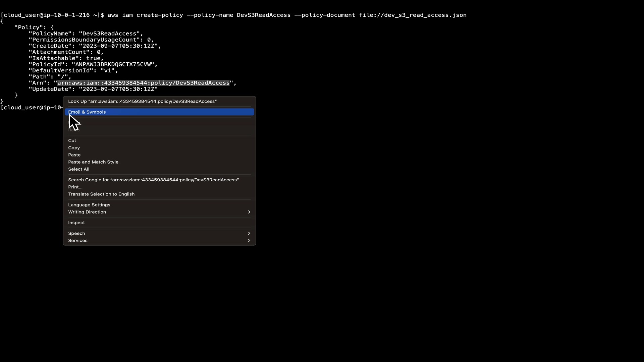Open Language Settings menu item
Screen dimensions: 644x362
coord(89,205)
